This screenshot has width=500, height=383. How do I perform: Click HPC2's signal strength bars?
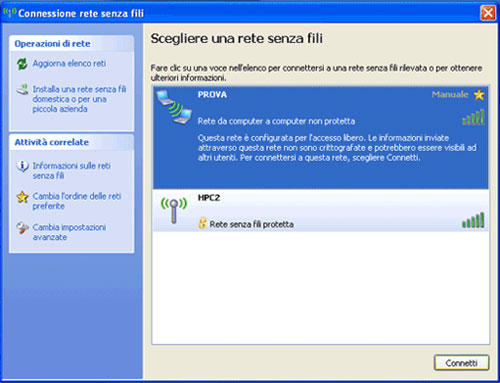(473, 220)
